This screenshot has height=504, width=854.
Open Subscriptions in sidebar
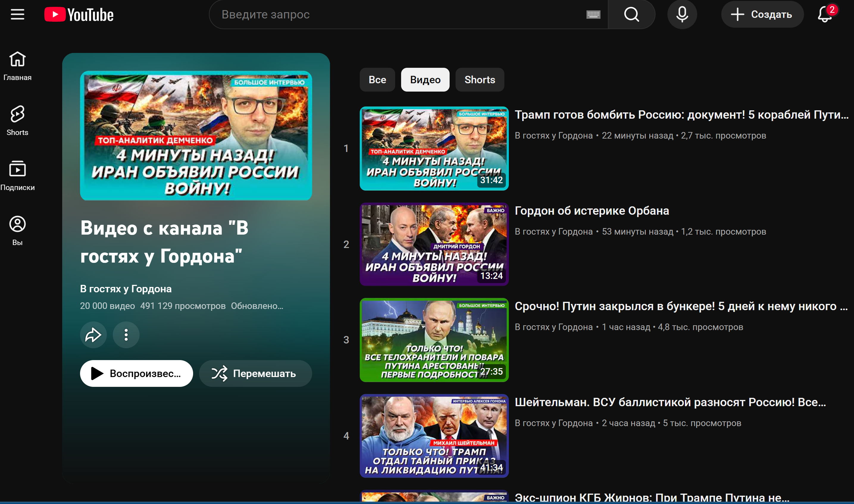pyautogui.click(x=17, y=176)
